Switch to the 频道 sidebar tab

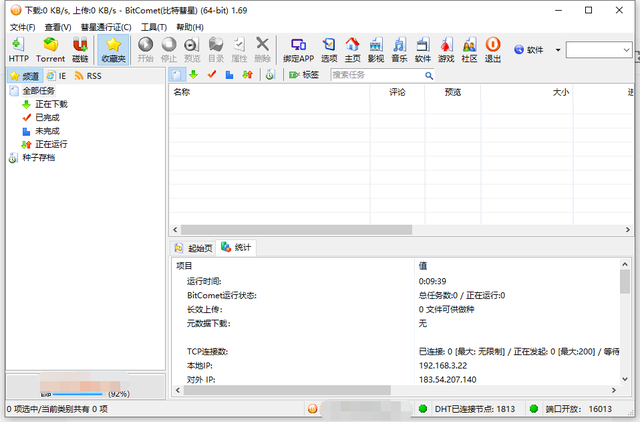24,76
